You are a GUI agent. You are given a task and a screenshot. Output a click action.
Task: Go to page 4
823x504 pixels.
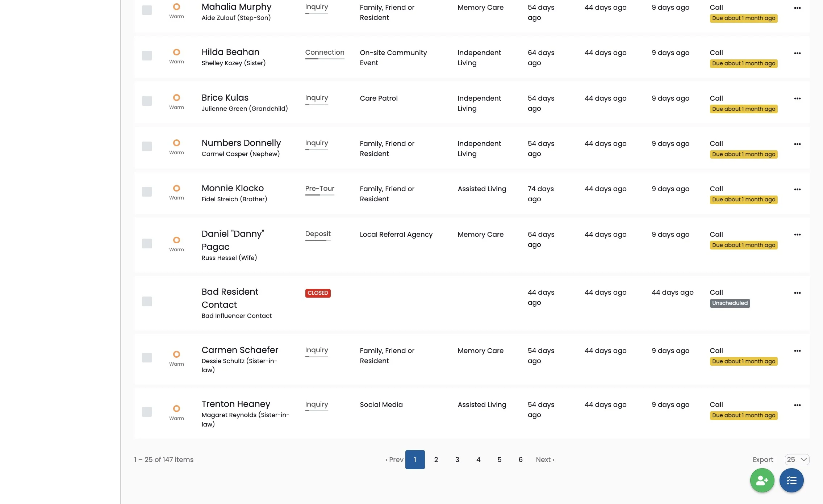[x=478, y=459]
